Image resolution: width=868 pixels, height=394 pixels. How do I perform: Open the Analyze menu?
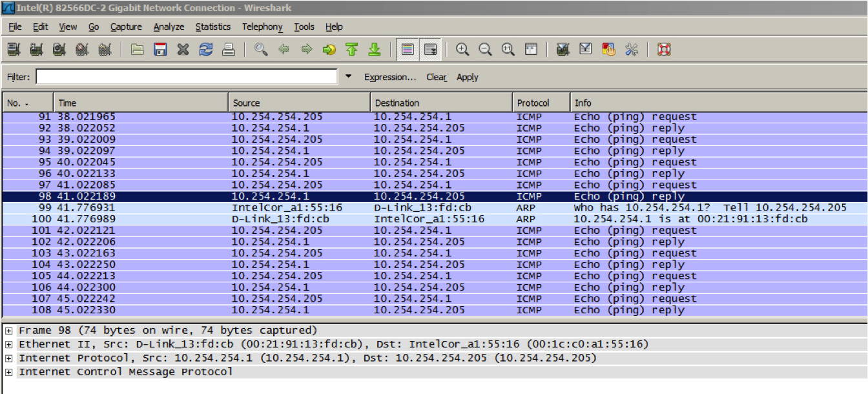click(x=169, y=26)
